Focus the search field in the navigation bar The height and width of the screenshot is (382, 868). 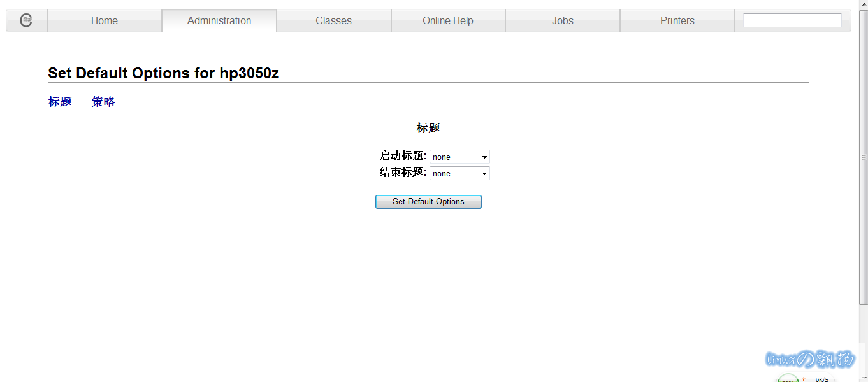tap(792, 20)
